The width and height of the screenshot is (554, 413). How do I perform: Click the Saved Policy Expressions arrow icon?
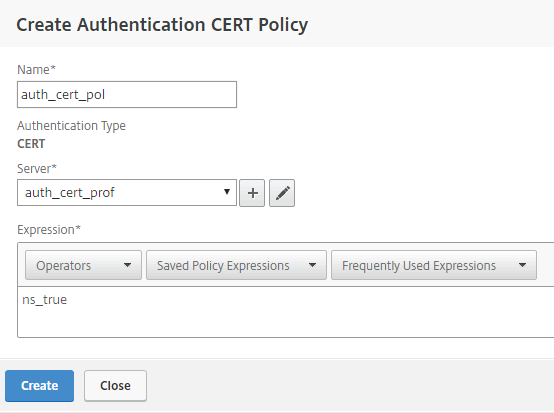tap(312, 265)
